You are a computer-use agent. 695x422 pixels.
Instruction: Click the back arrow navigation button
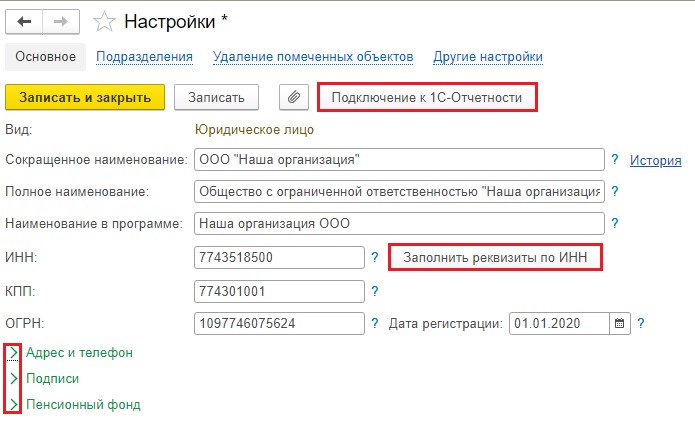tap(24, 22)
